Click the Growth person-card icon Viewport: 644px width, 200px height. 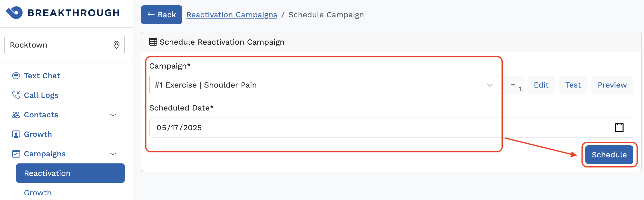(x=16, y=134)
